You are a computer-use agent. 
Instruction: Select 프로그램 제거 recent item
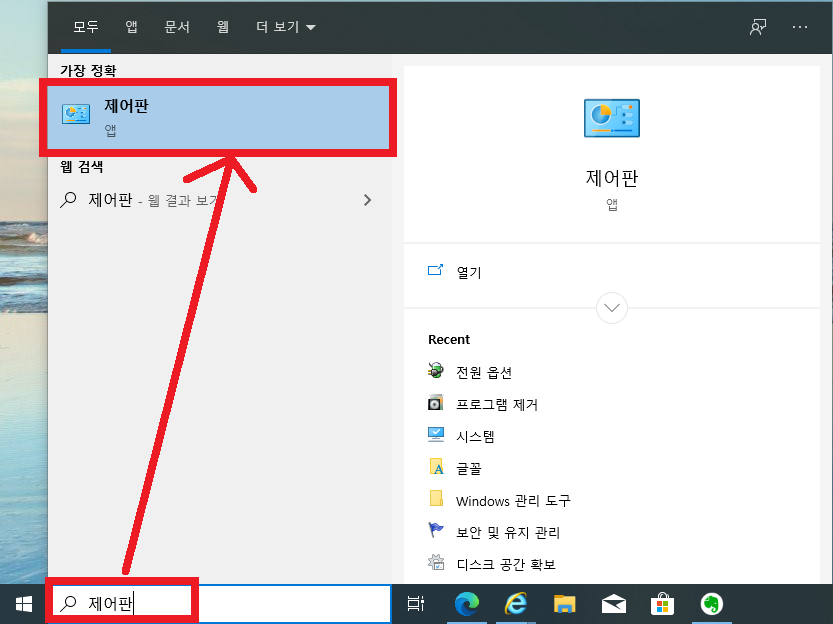[x=496, y=404]
